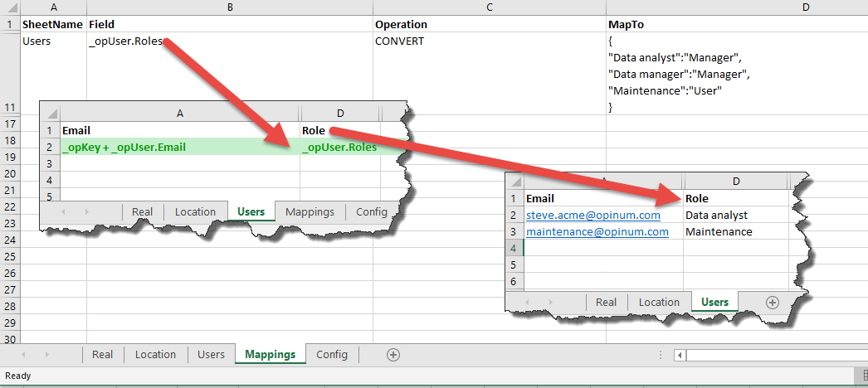Viewport: 868px width, 388px height.
Task: Open the steve.acme@opinum.com email link
Action: coord(592,216)
